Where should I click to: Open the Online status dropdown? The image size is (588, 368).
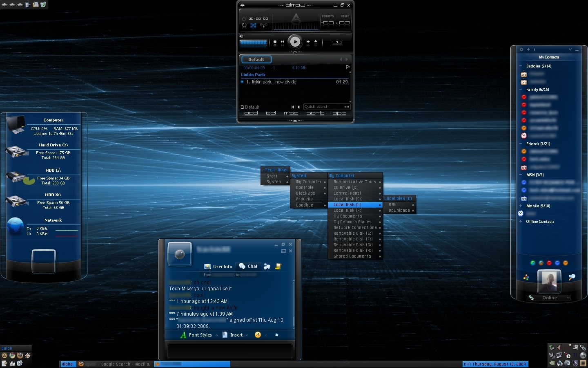pos(549,298)
